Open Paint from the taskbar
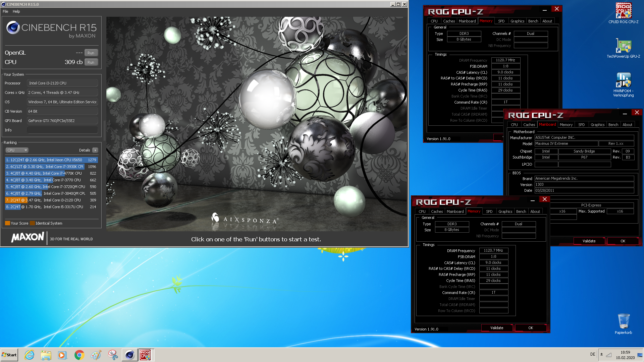Viewport: 644px width, 362px height. (x=96, y=355)
